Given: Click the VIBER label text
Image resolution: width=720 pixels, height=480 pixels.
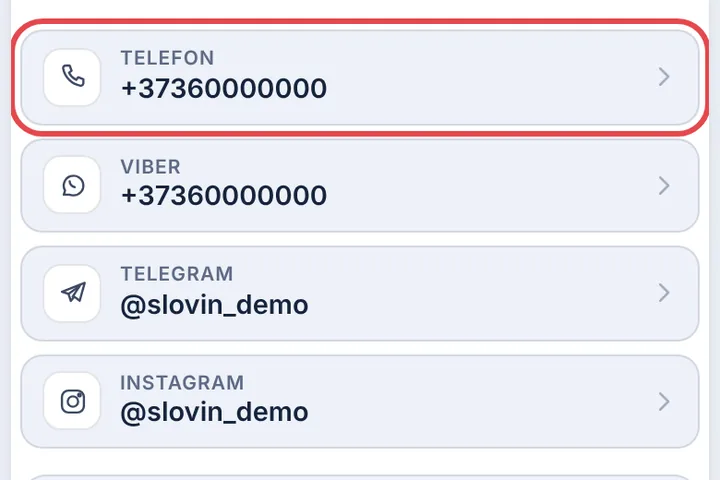Looking at the screenshot, I should click(x=151, y=167).
